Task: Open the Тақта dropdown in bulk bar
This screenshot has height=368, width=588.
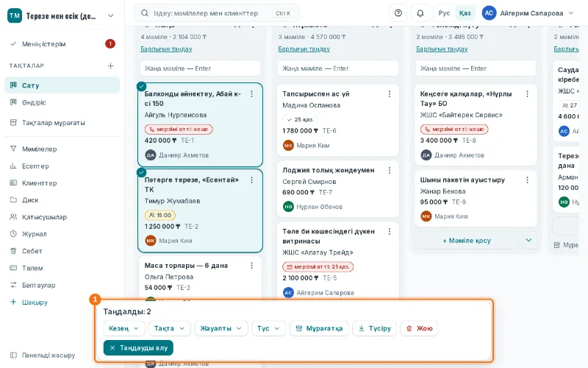Action: [170, 328]
